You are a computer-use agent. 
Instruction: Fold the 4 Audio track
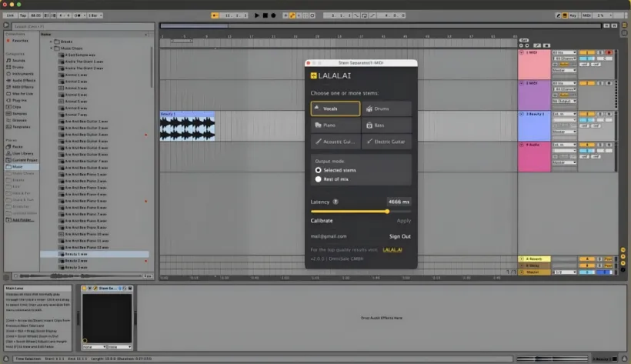(x=522, y=145)
